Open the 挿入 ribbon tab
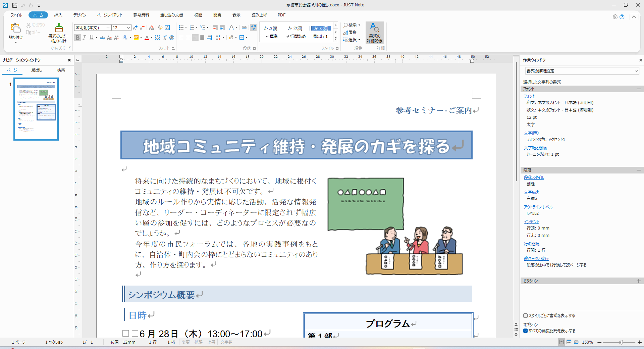Viewport: 644px width, 349px height. coord(58,15)
